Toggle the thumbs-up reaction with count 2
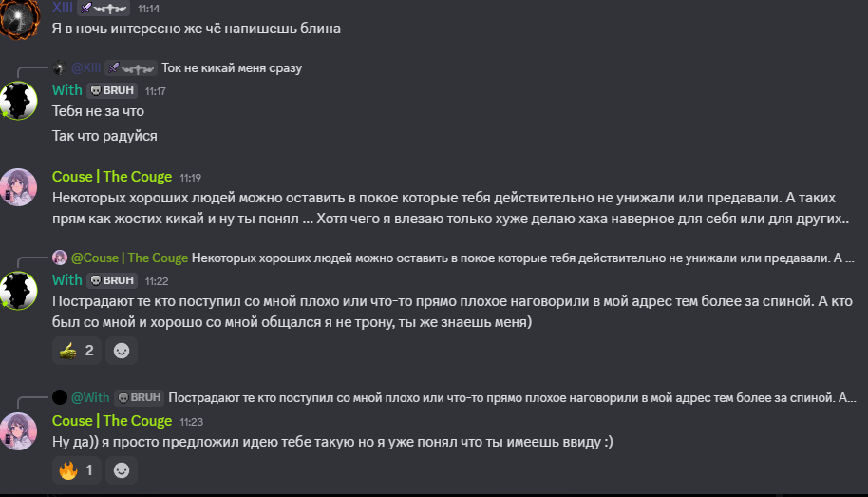The height and width of the screenshot is (497, 868). 76,351
